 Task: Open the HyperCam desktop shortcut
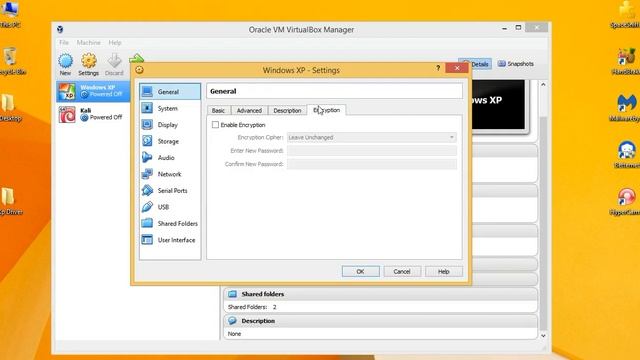click(x=625, y=201)
